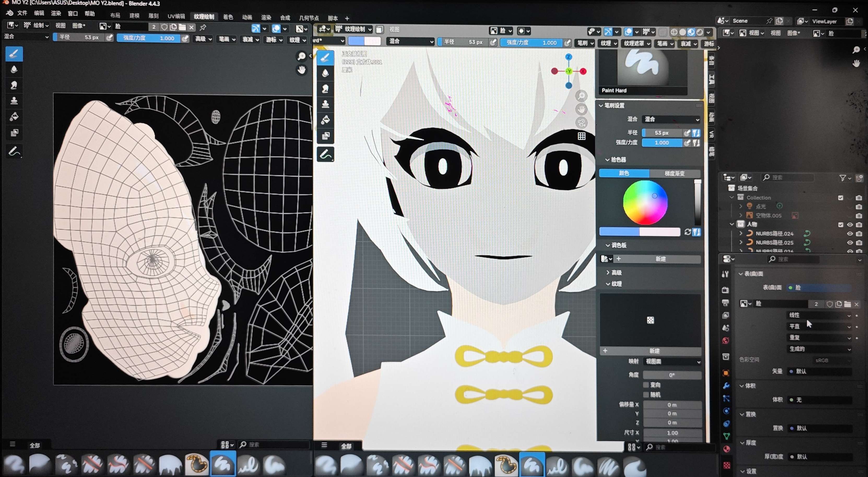Click the 图像* menu in image editor header

79,26
